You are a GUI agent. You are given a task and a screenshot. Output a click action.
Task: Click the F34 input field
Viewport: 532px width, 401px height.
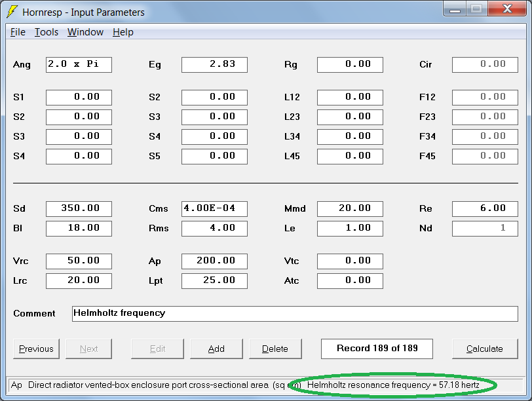485,137
